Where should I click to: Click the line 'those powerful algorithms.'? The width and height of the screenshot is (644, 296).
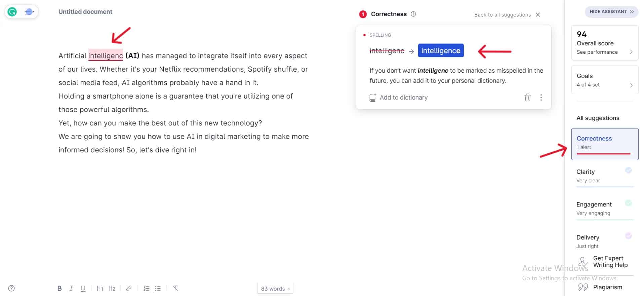[x=104, y=110]
